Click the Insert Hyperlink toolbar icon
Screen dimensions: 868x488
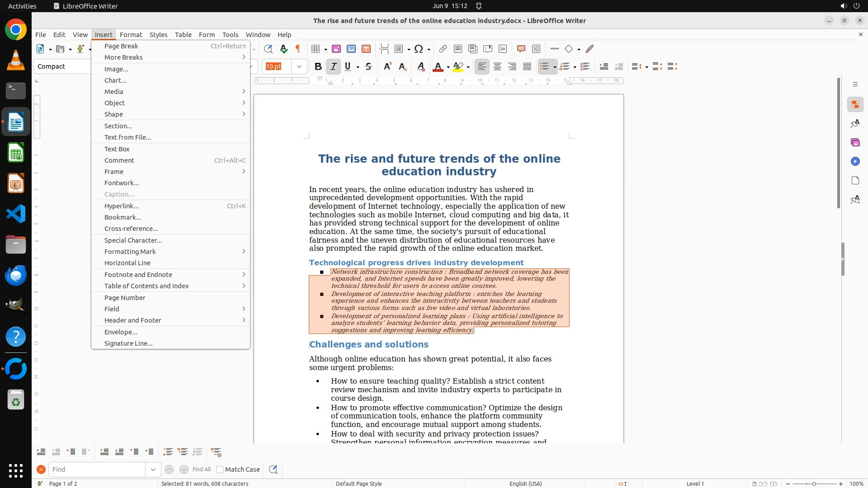pos(443,49)
